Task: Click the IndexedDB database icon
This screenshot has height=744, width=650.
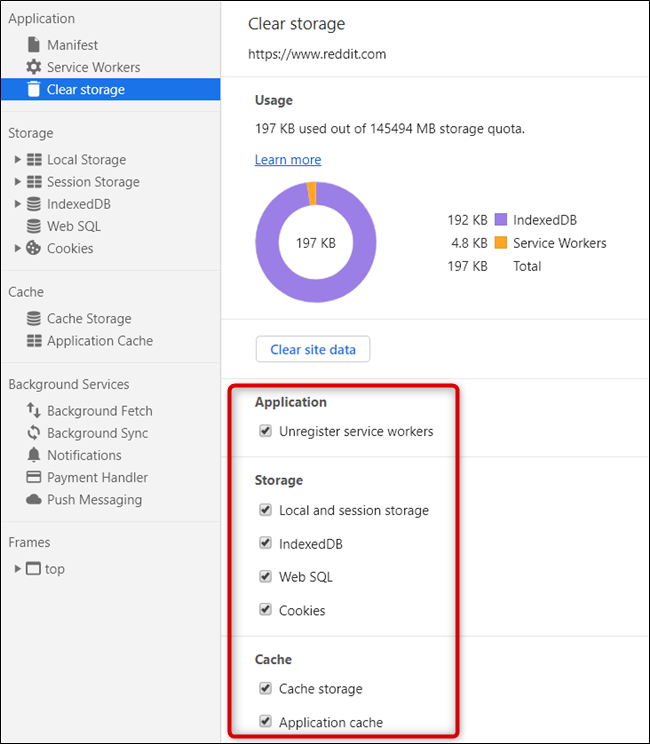Action: [34, 204]
